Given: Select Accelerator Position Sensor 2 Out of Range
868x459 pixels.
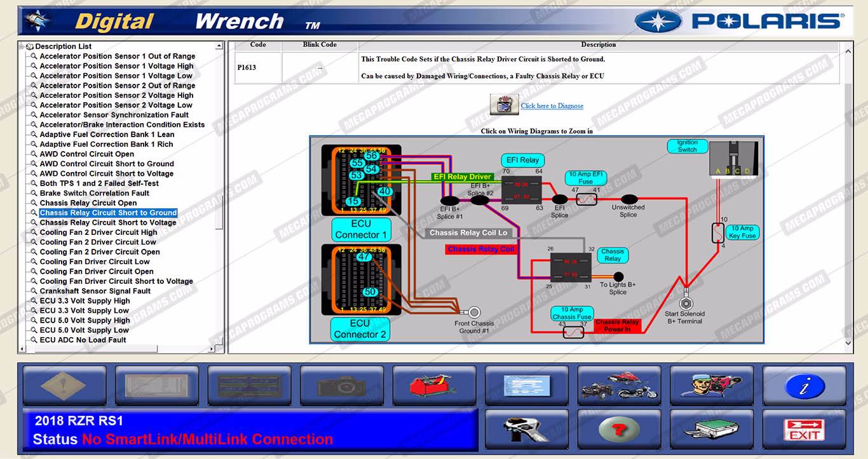Looking at the screenshot, I should pos(117,86).
